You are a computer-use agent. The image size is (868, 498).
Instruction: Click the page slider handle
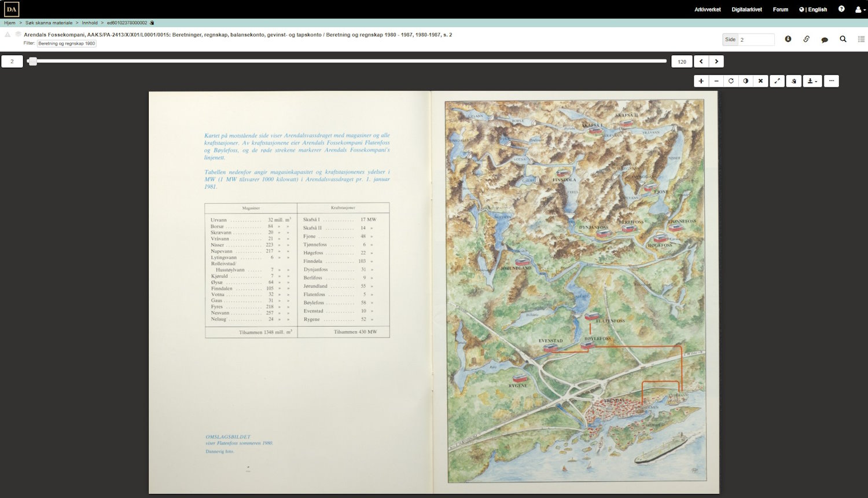point(33,61)
